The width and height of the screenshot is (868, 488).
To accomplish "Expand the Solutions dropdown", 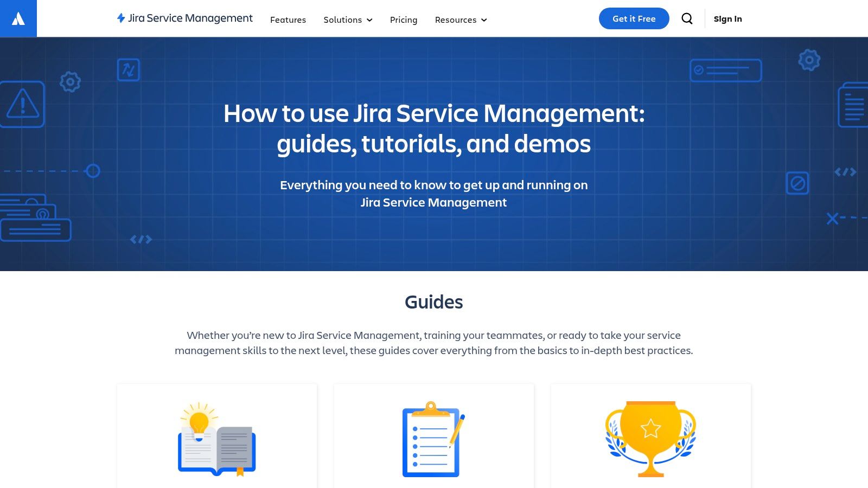I will coord(348,20).
